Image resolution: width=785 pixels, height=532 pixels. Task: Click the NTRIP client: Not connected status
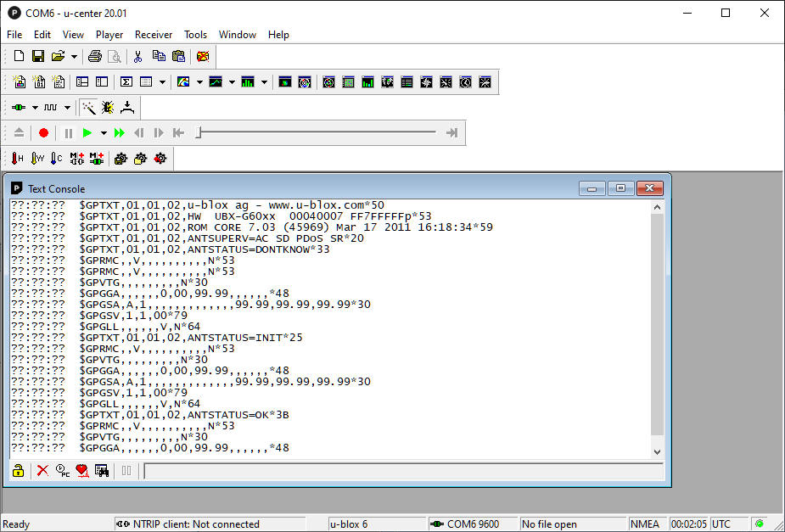(x=210, y=524)
